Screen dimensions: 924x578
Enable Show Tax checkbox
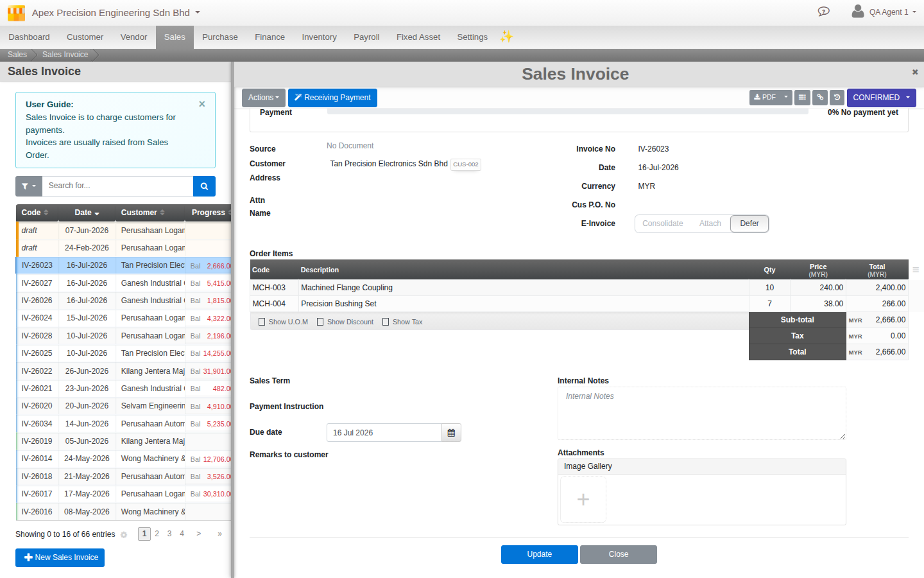[x=386, y=322]
